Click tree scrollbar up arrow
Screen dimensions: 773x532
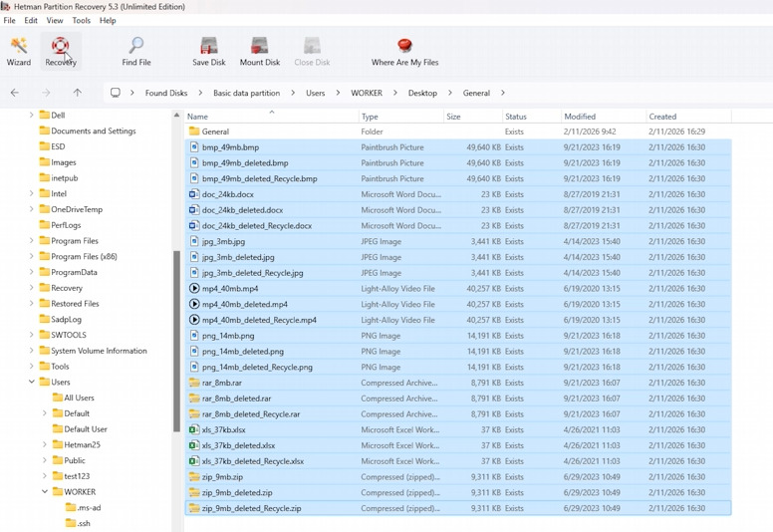pos(176,115)
